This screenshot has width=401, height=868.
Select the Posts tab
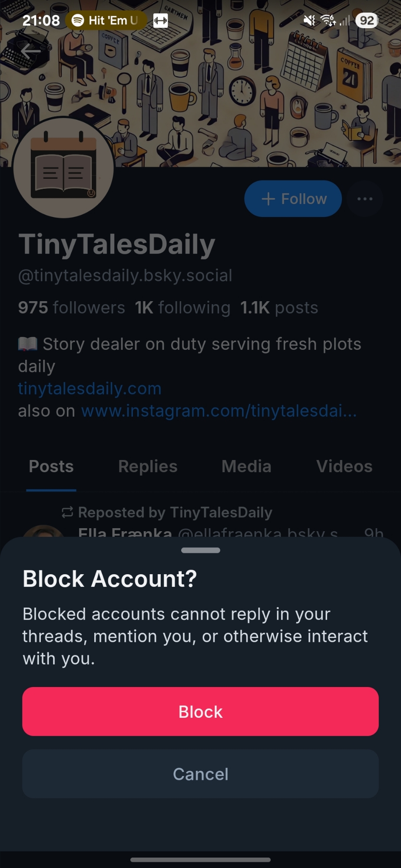51,467
